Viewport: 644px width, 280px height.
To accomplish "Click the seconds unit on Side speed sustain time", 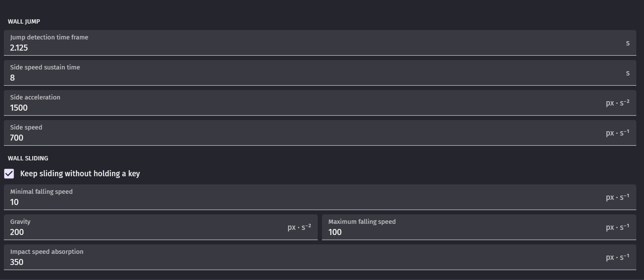I will point(628,73).
